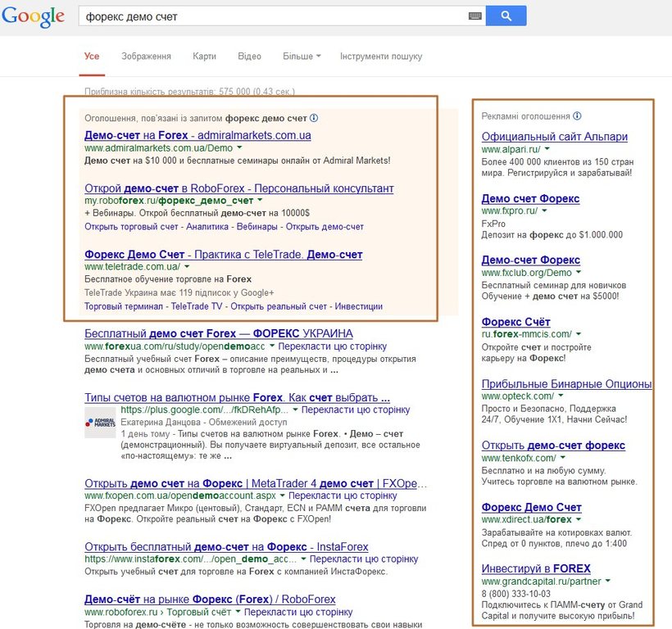The height and width of the screenshot is (629, 672).
Task: Expand arrow next to www.opteck.com/
Action: pos(561,396)
